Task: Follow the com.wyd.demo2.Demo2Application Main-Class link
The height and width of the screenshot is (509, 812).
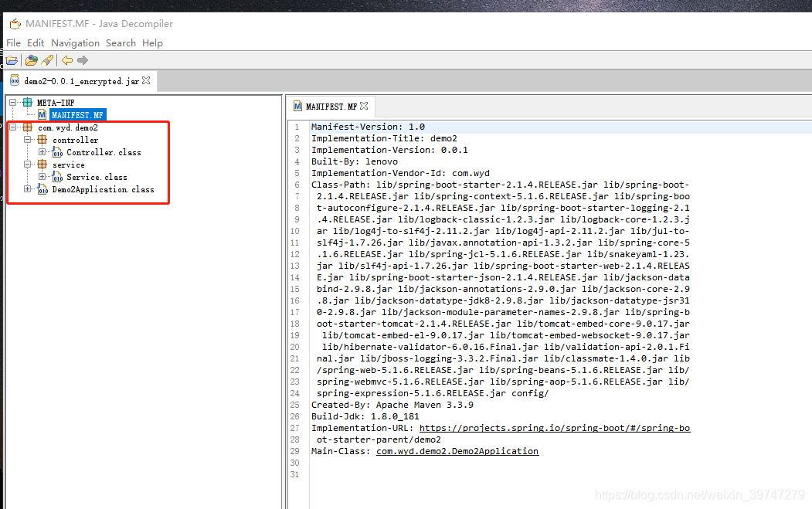Action: click(x=457, y=452)
